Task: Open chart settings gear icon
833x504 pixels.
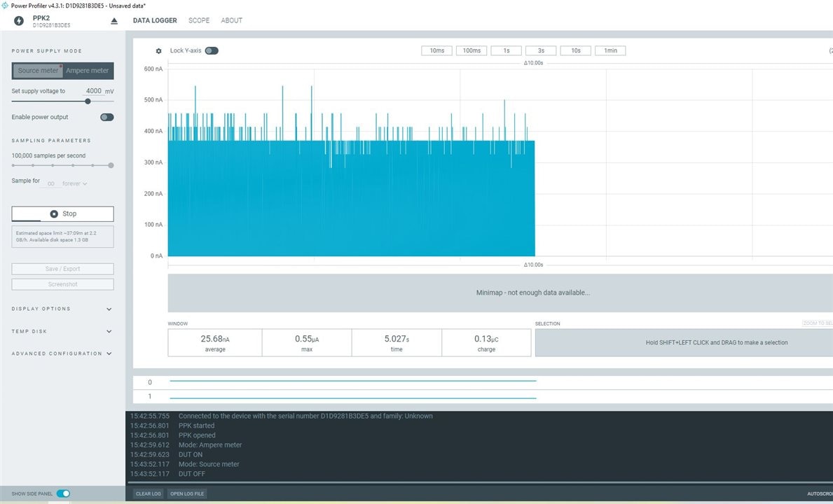Action: tap(159, 51)
